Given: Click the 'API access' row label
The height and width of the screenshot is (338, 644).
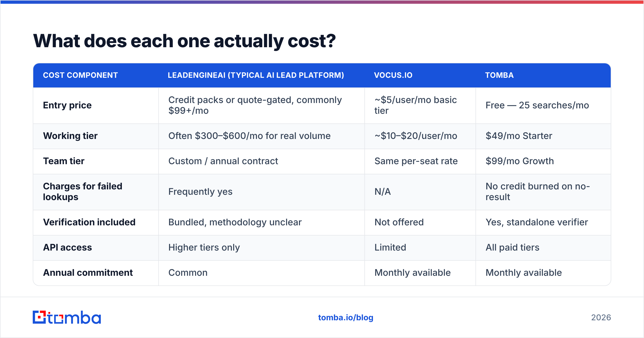Looking at the screenshot, I should [68, 247].
